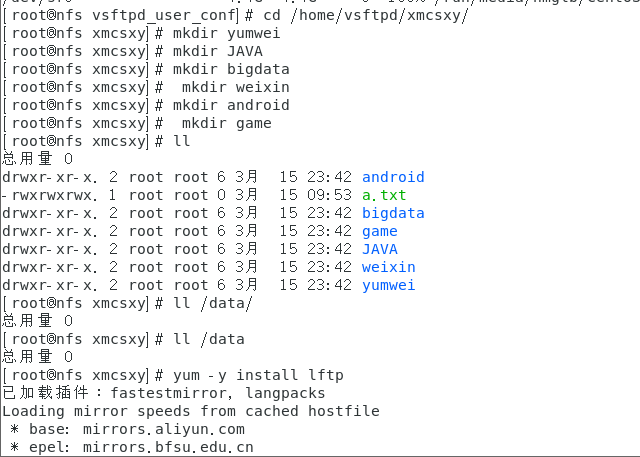
Task: Click the "Loading mirror speeds" output line
Action: (x=190, y=411)
